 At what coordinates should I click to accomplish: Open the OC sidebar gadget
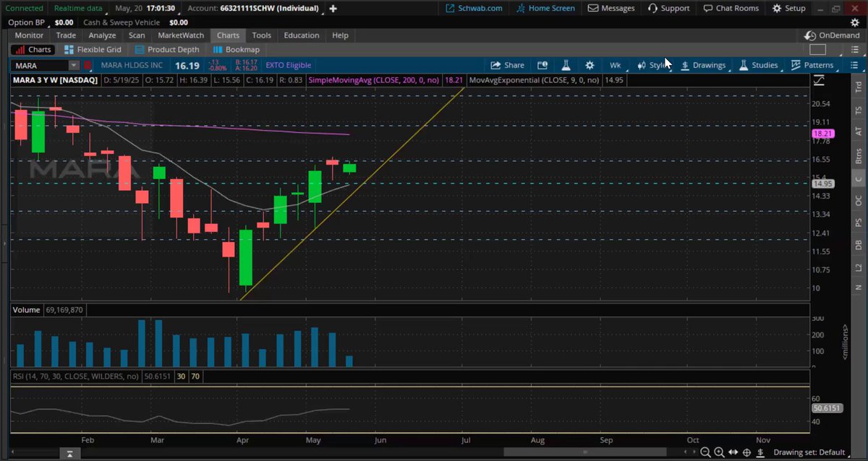tap(859, 200)
